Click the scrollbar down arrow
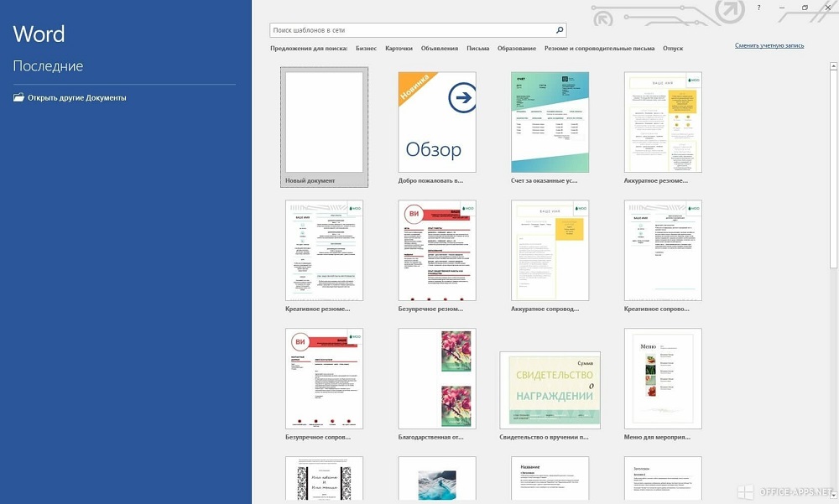The width and height of the screenshot is (839, 504). 833,495
